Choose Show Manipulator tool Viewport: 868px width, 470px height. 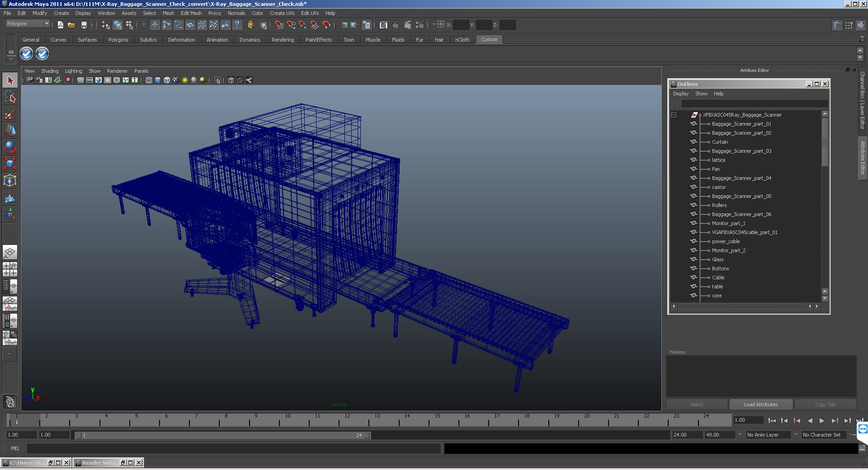point(10,213)
